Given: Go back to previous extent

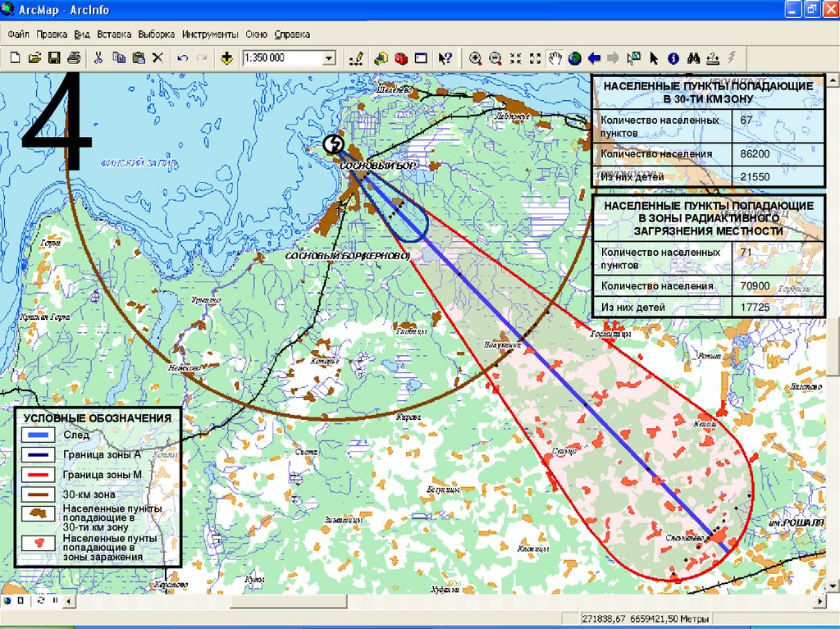Looking at the screenshot, I should 594,58.
